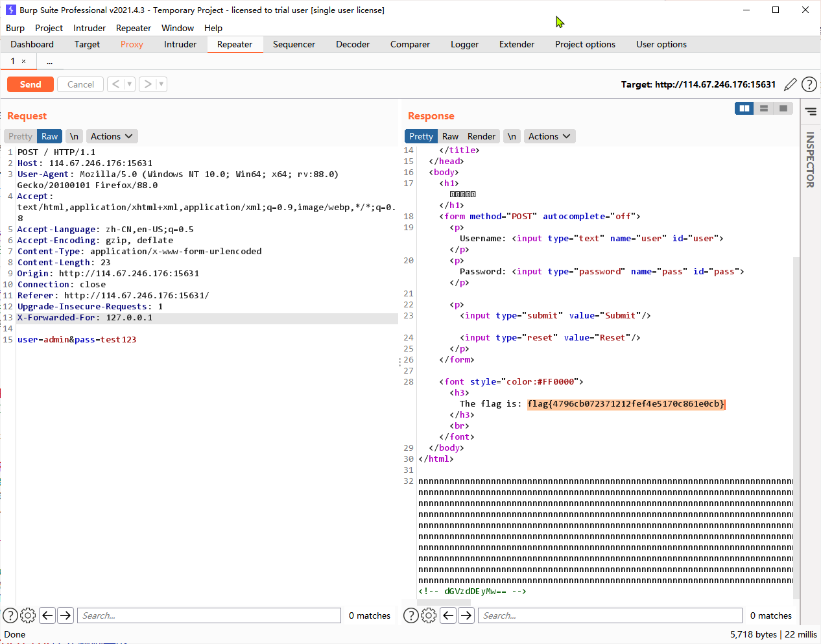Click the response search input field
The height and width of the screenshot is (644, 821).
pos(610,615)
